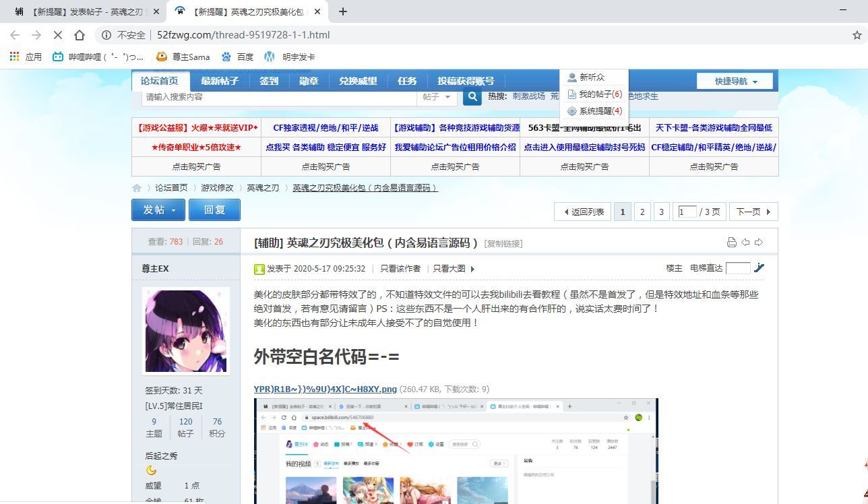This screenshot has height=504, width=868.
Task: Expand the 只看大图 option arrow
Action: coord(472,269)
